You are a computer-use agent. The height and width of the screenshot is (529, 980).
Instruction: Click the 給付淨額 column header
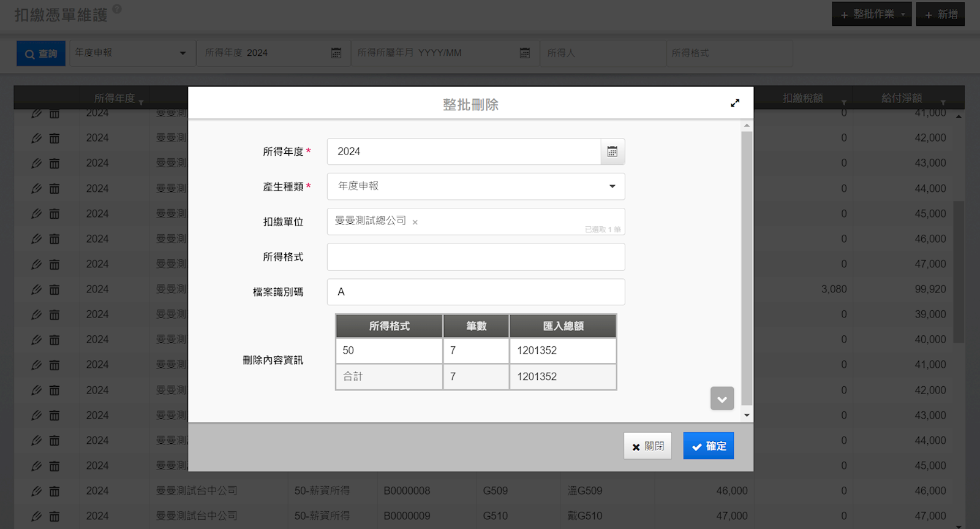(901, 98)
